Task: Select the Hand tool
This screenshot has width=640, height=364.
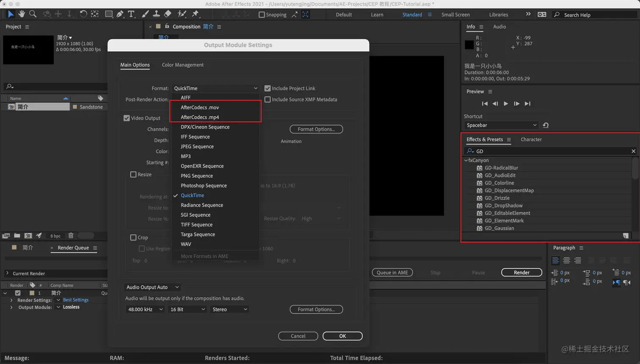Action: [x=22, y=14]
